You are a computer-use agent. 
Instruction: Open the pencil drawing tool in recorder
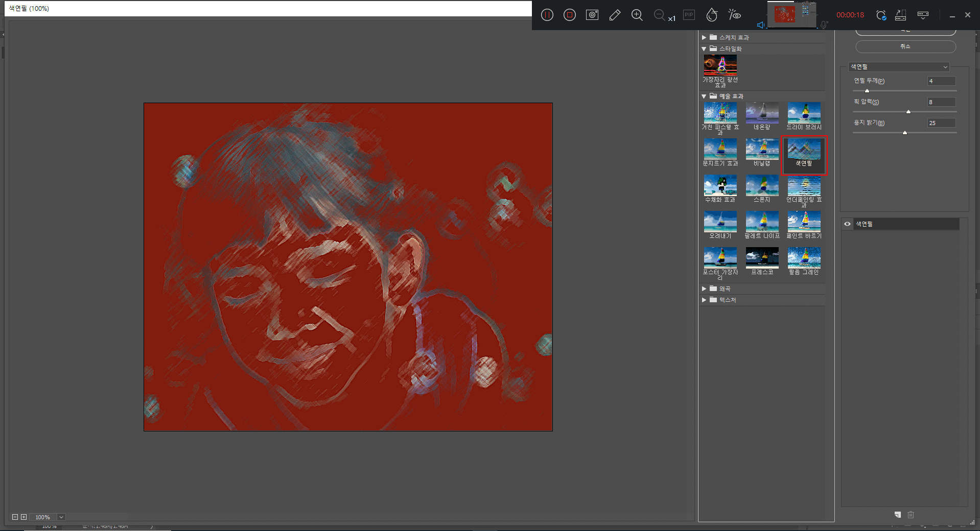tap(615, 15)
